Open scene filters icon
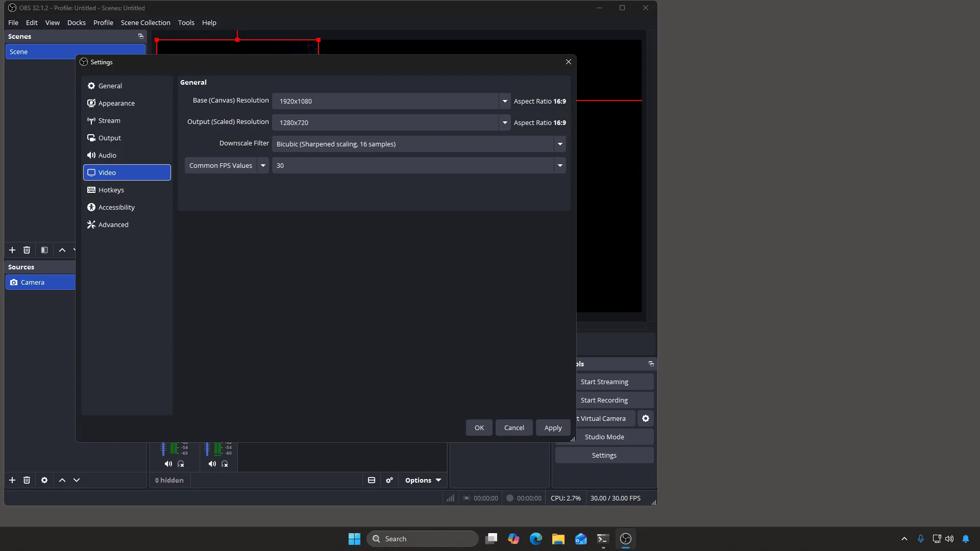The height and width of the screenshot is (551, 980). click(44, 250)
